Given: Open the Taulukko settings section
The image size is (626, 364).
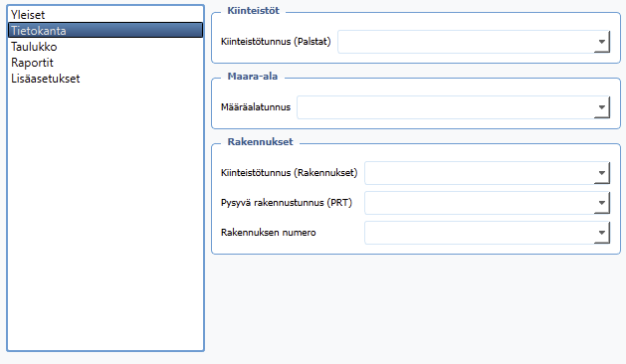Looking at the screenshot, I should [105, 47].
